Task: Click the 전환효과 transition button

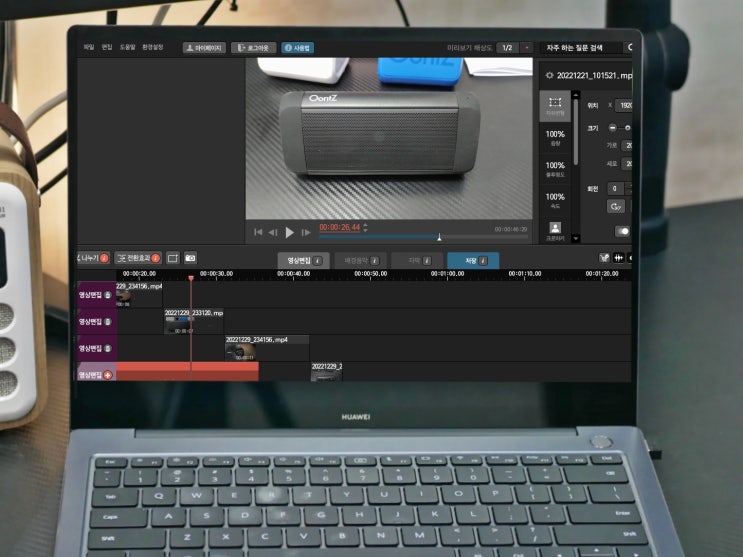Action: pos(138,258)
